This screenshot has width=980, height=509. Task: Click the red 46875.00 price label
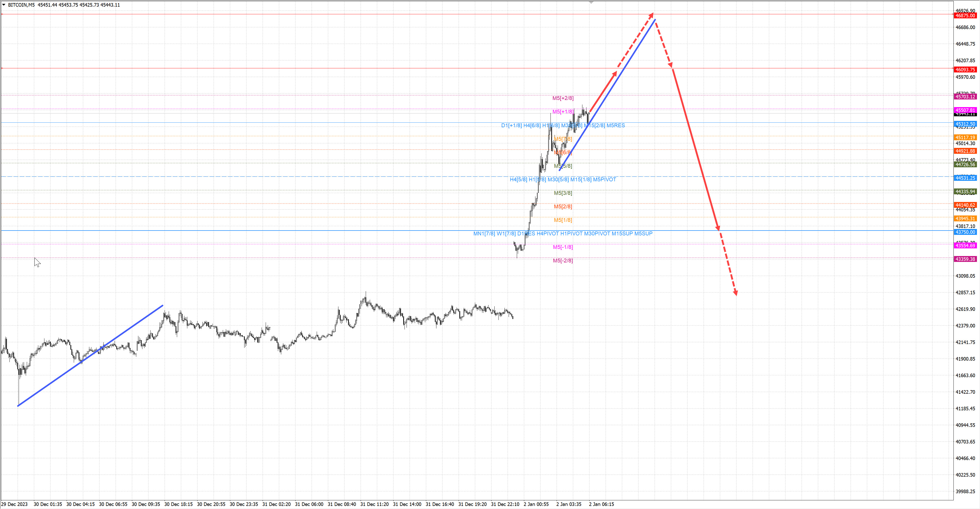(x=965, y=16)
